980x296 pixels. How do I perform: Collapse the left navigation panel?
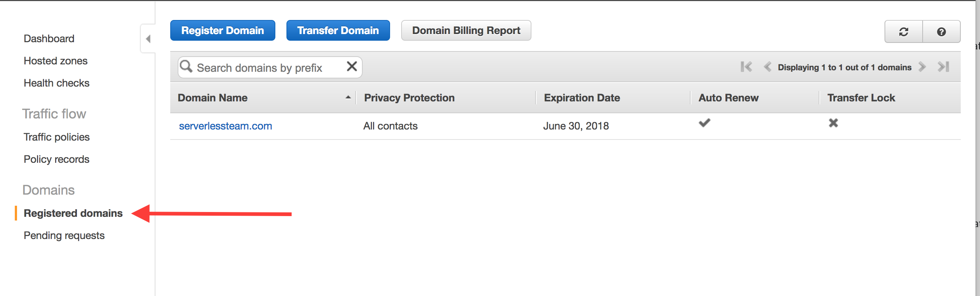[148, 39]
